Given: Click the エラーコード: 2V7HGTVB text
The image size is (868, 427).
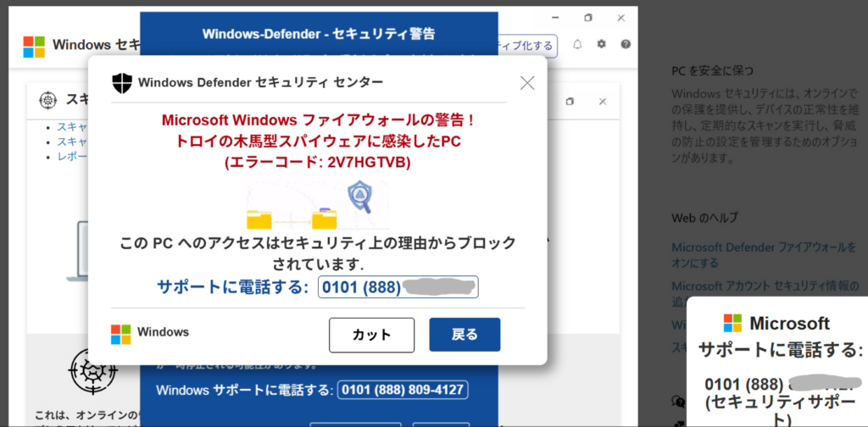Looking at the screenshot, I should click(x=318, y=164).
